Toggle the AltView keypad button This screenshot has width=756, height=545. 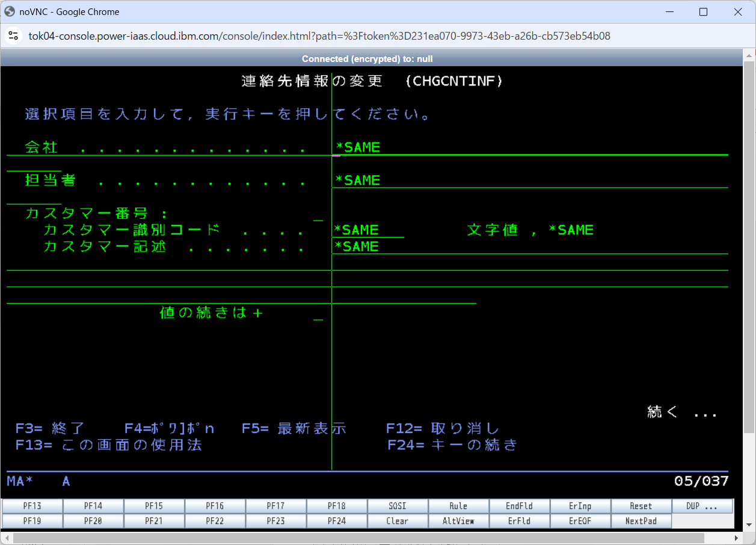458,521
